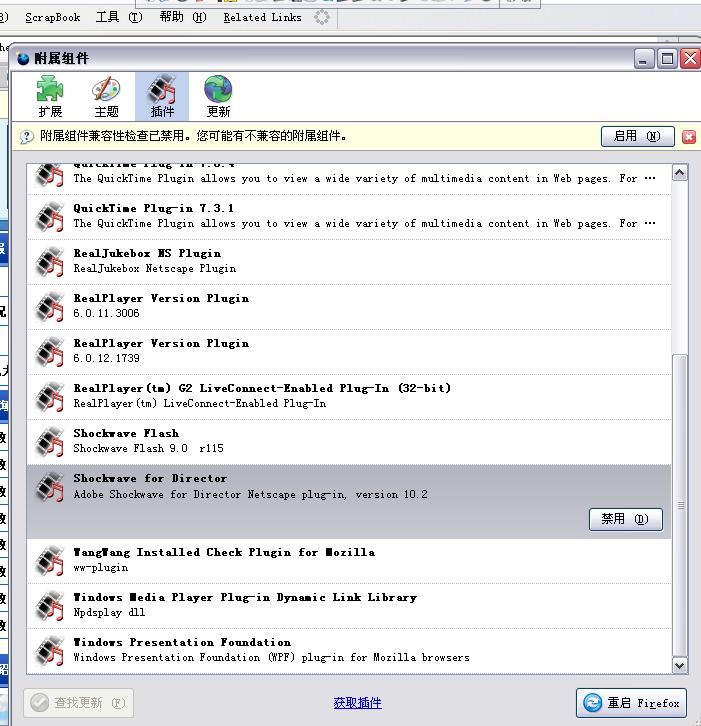Click the plugin icon of QuickTime Plug-in 7.3.1
This screenshot has height=726, width=701.
(x=50, y=217)
